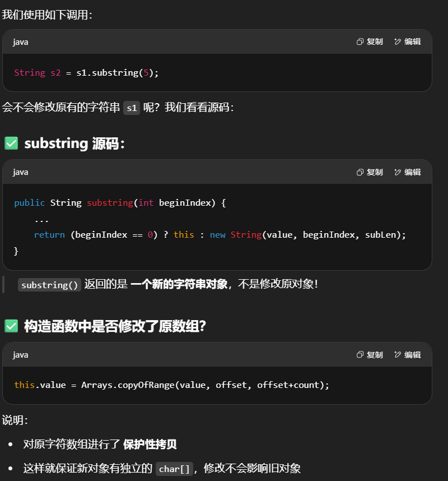
Task: Click the inline code tag "s1"
Action: (x=132, y=108)
